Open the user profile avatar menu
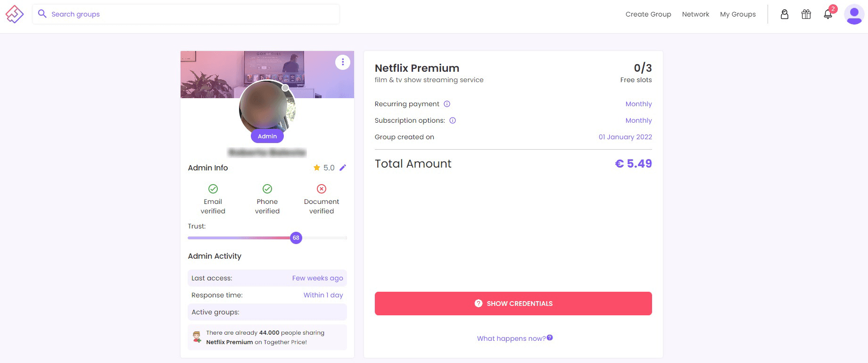Screen dimensions: 868x363 coord(854,14)
